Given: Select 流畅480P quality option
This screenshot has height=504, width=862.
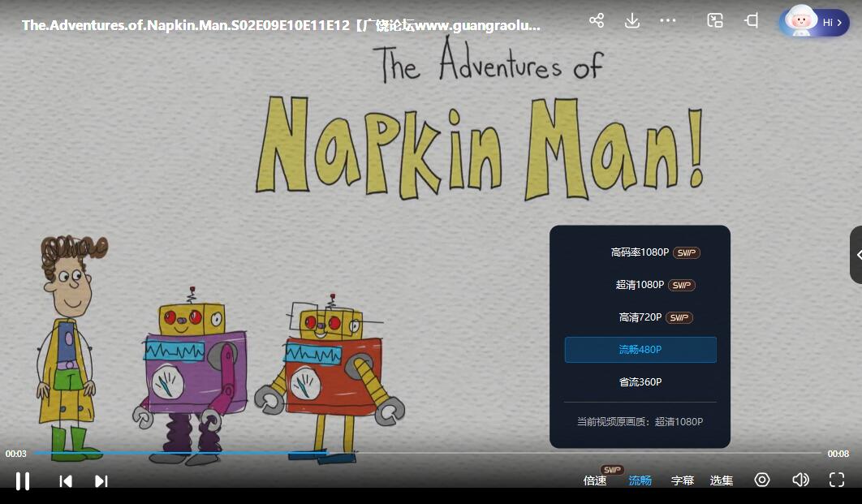Looking at the screenshot, I should (x=640, y=350).
